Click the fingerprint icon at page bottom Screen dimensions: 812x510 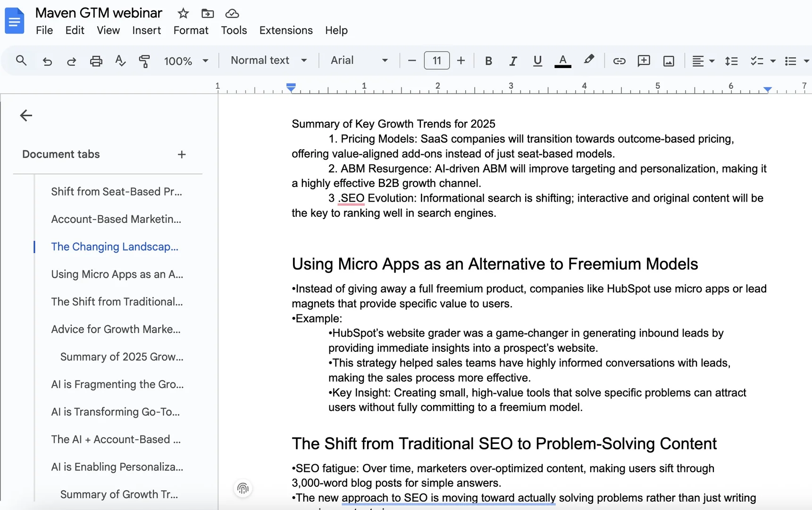coord(243,488)
